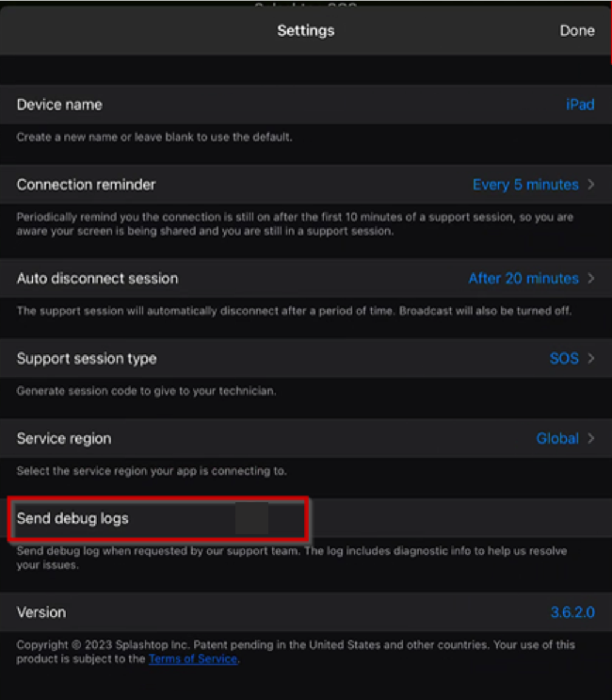Tap Done to close Settings

(x=577, y=30)
